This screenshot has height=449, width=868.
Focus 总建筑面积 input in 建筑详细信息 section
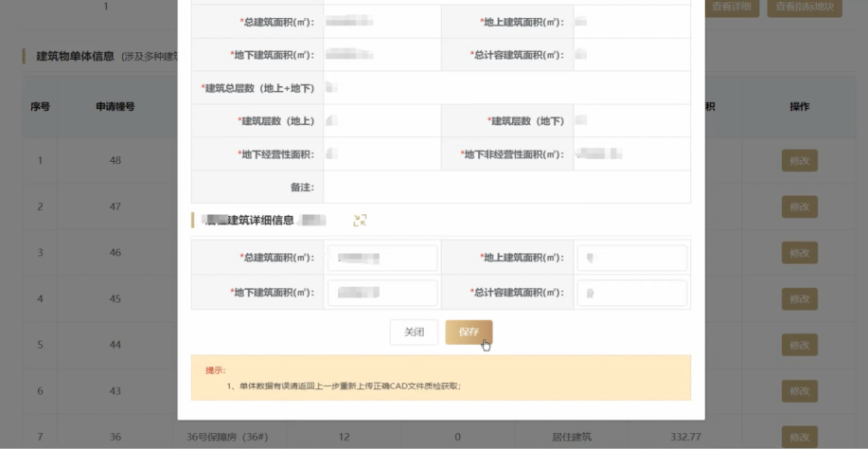382,258
